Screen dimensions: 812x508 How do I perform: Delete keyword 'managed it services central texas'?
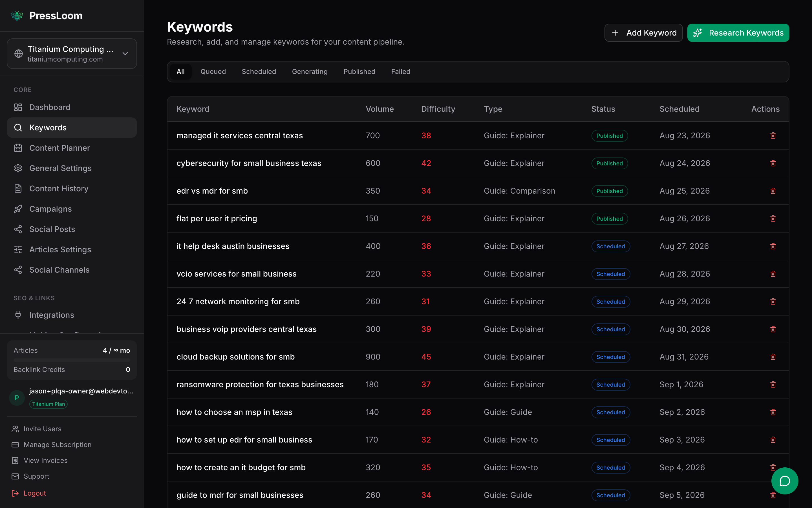pos(773,135)
